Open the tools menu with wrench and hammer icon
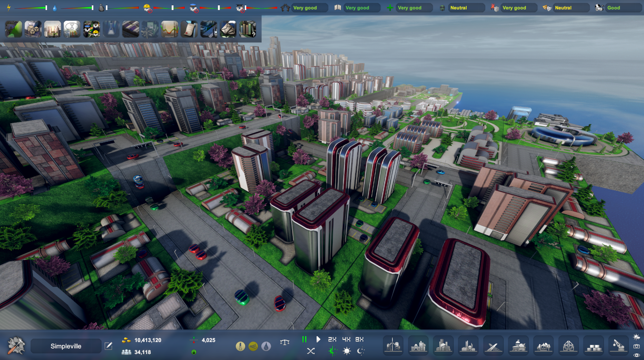The image size is (644, 360). pos(16,346)
